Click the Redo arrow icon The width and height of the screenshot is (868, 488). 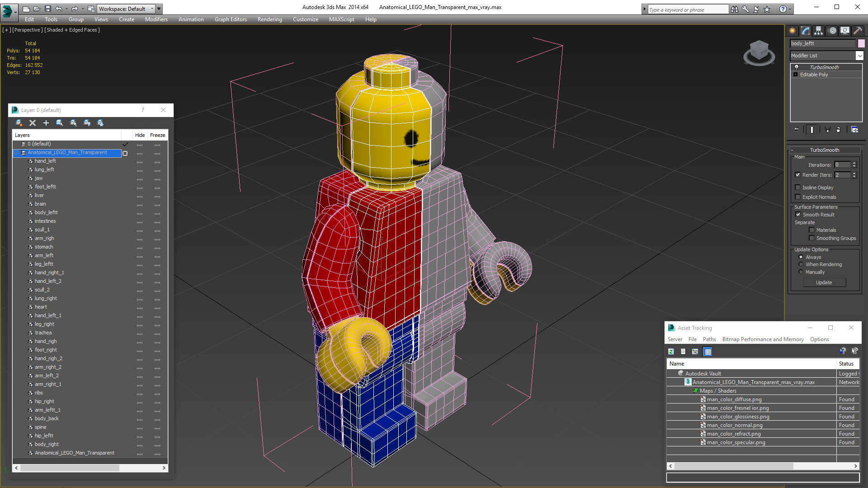click(x=75, y=9)
